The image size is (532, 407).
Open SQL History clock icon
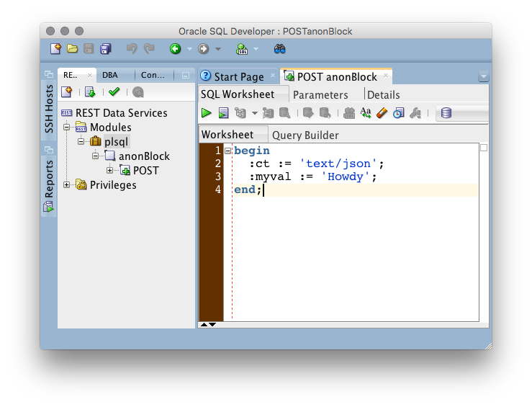399,112
